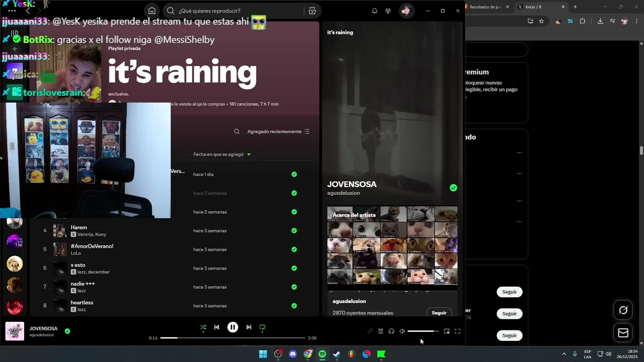Open JOVENSOSA title in right panel
The width and height of the screenshot is (644, 362).
pos(352,184)
